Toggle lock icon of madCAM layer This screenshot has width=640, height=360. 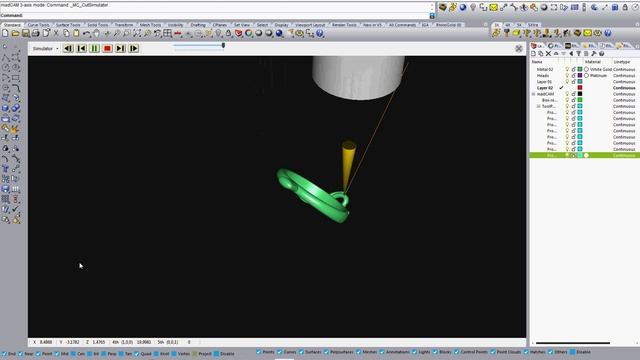tap(573, 94)
